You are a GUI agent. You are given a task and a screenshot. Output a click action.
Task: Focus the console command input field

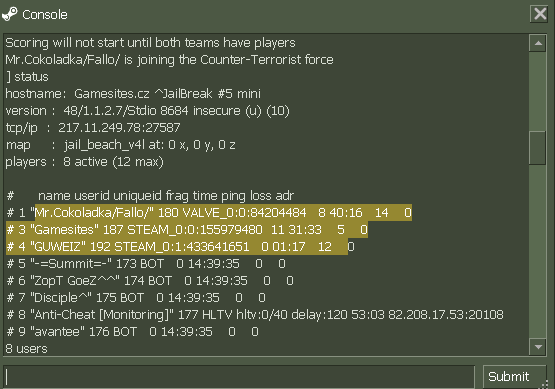pyautogui.click(x=239, y=377)
